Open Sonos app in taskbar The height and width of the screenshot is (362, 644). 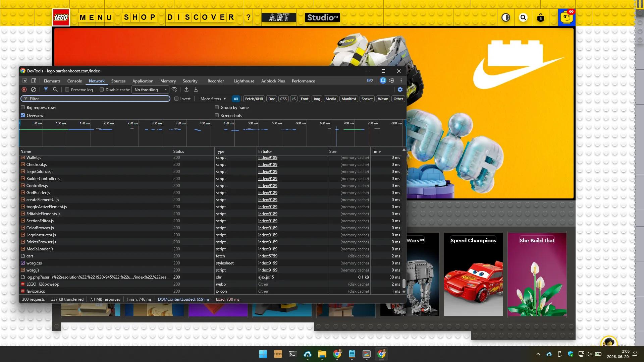(x=278, y=354)
